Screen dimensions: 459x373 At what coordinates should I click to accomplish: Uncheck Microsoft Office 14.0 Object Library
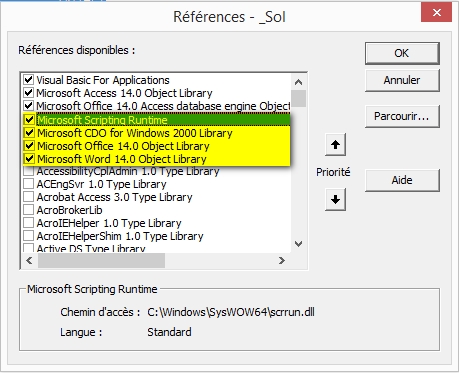coord(29,146)
